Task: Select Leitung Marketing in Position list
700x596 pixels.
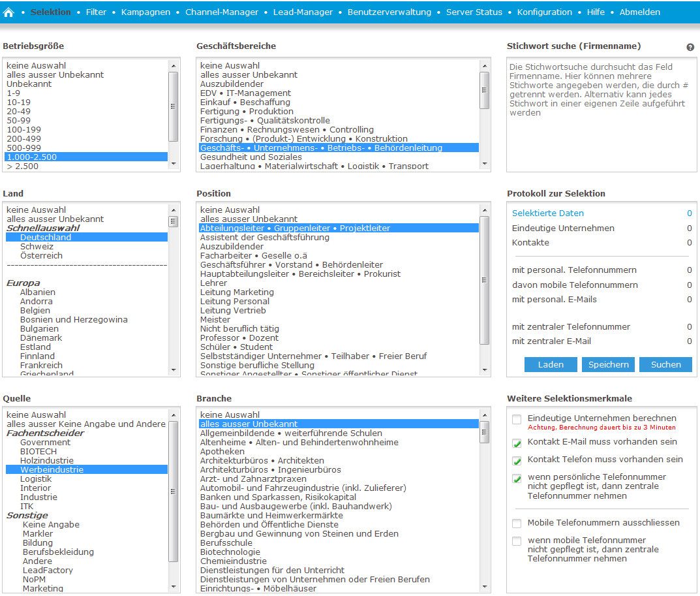Action: [x=339, y=292]
